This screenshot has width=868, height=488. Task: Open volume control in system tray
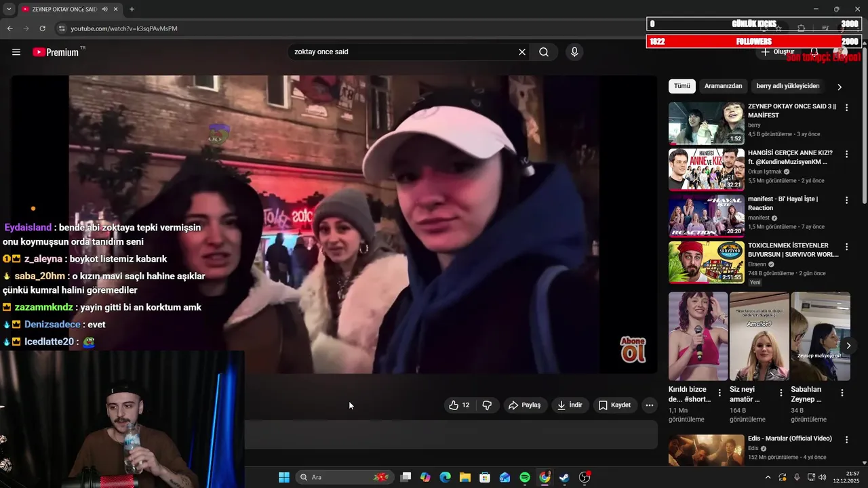(822, 477)
